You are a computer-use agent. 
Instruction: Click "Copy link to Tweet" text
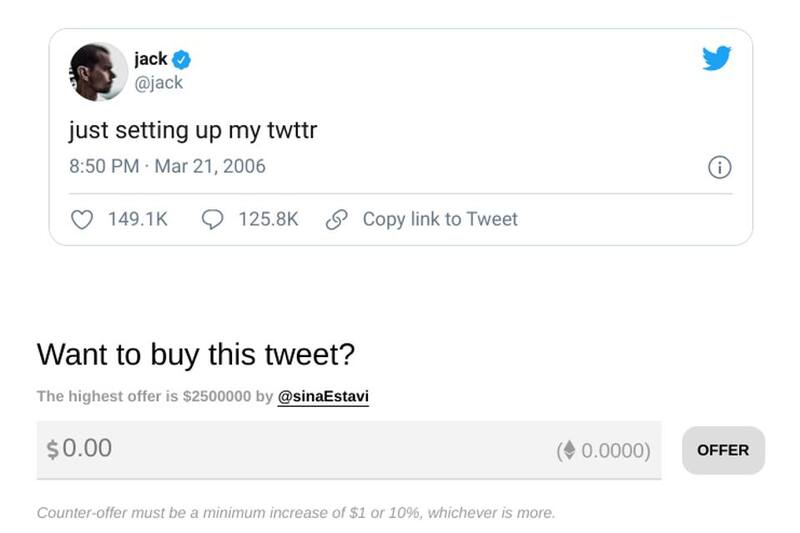(440, 219)
